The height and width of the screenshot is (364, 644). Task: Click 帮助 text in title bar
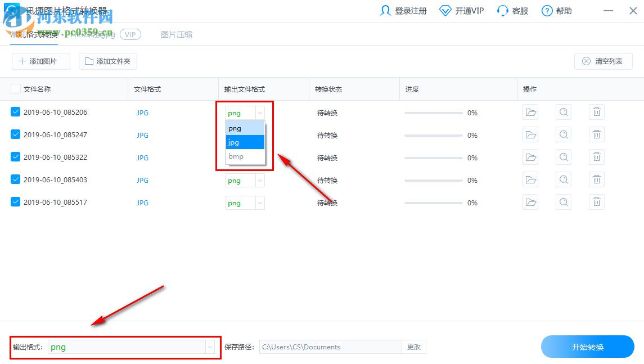pos(564,11)
